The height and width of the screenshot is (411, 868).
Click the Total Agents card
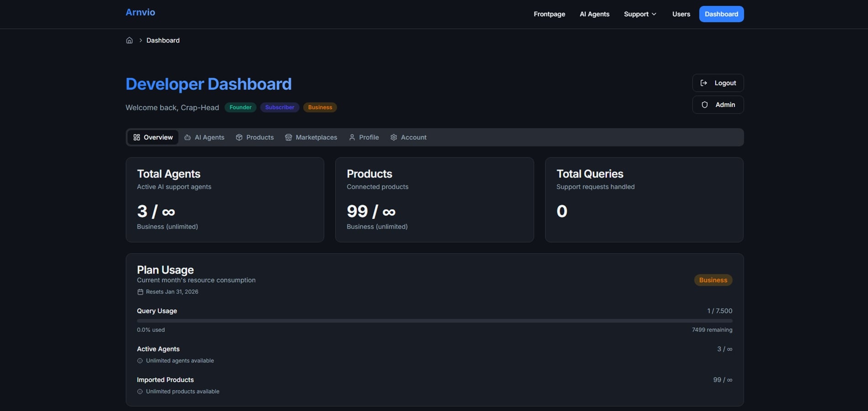(x=225, y=200)
